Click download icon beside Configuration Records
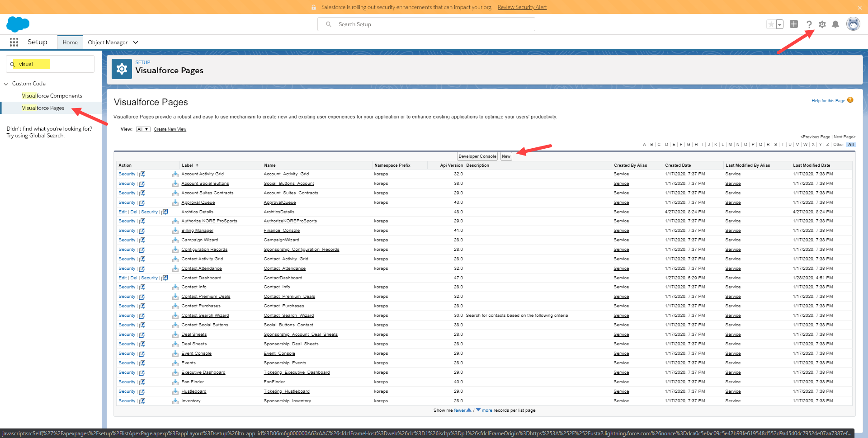The image size is (868, 438). pyautogui.click(x=175, y=250)
